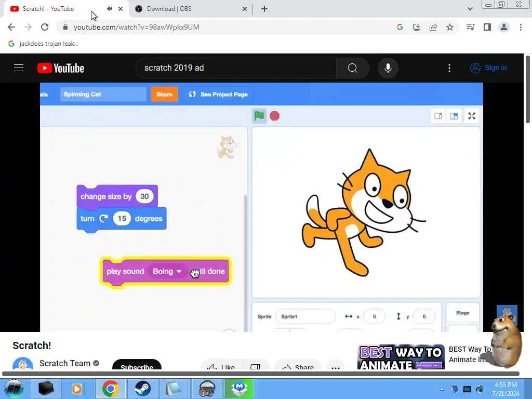Click the Stage panel label

462,313
